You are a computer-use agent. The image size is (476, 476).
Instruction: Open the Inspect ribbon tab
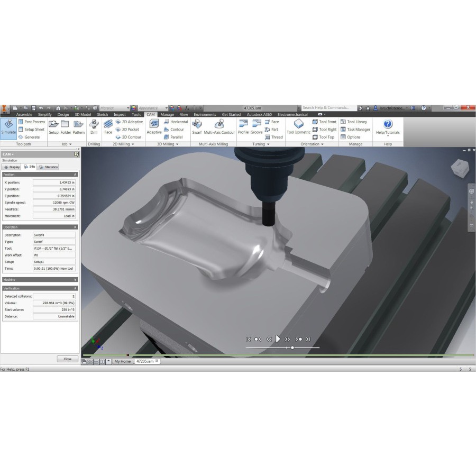(120, 114)
